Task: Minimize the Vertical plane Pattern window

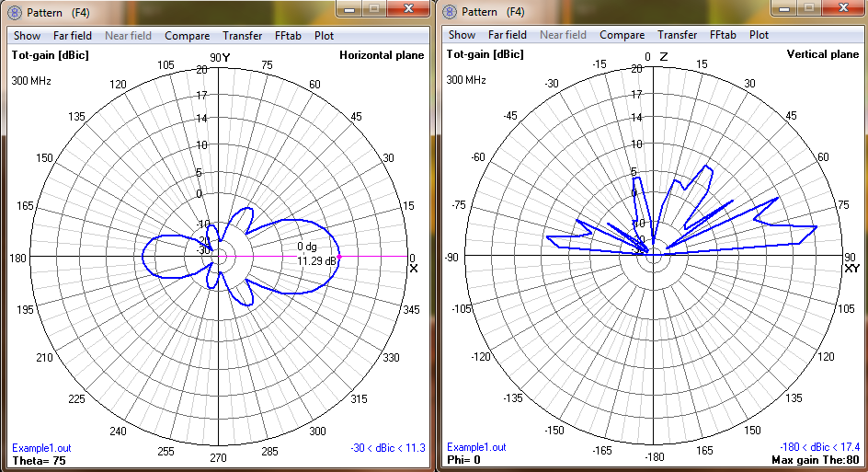Action: pyautogui.click(x=784, y=7)
